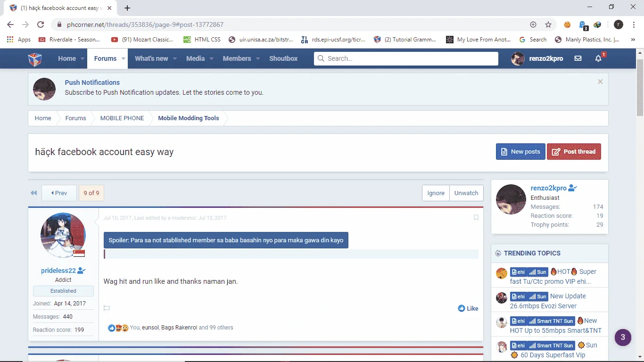Click renzo2kpro account in navbar
Image resolution: width=644 pixels, height=362 pixels.
tap(537, 58)
